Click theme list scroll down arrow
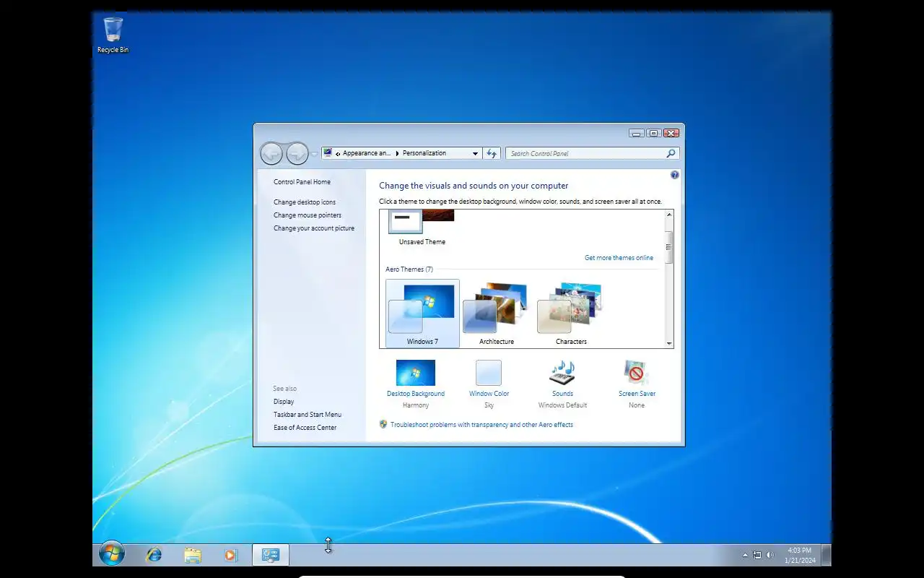This screenshot has height=578, width=924. (669, 343)
